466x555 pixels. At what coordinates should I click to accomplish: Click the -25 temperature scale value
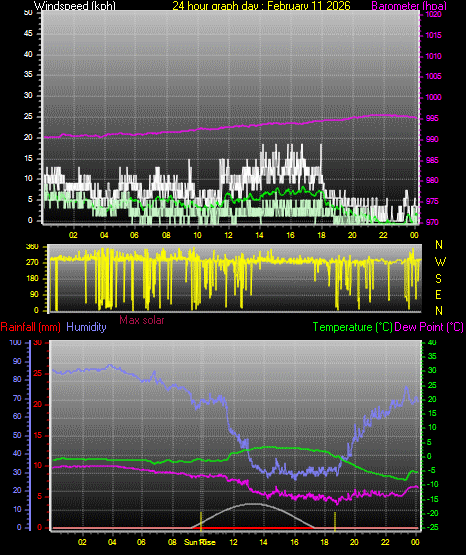coord(432,527)
